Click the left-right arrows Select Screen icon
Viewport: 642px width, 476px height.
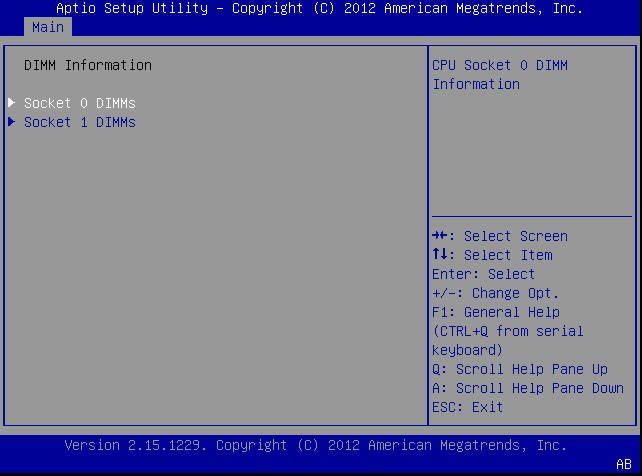(440, 235)
